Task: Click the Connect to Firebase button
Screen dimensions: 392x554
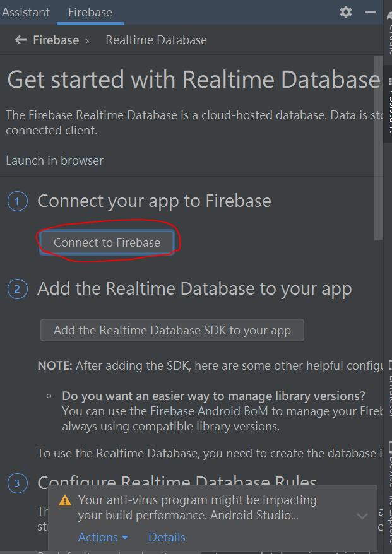Action: coord(107,243)
